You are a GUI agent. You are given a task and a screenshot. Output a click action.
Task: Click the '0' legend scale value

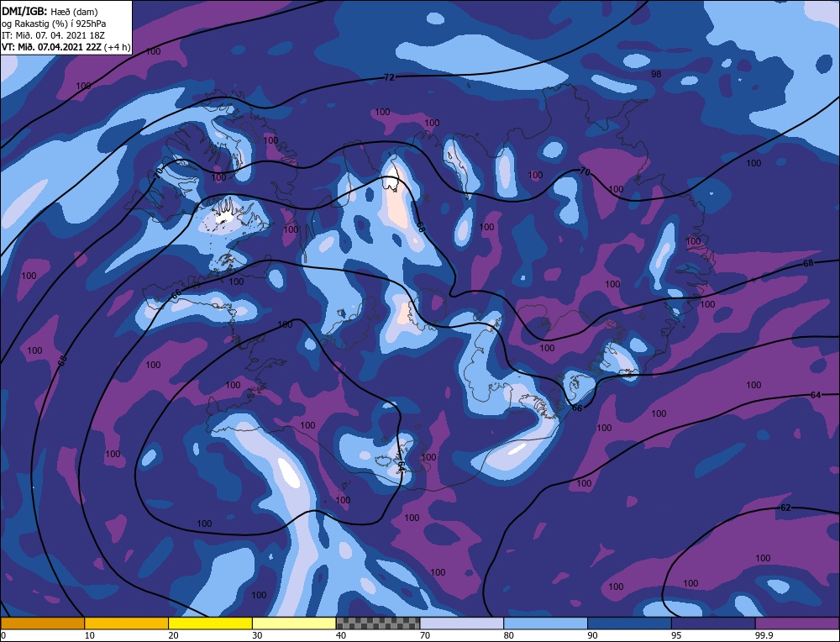click(x=3, y=635)
